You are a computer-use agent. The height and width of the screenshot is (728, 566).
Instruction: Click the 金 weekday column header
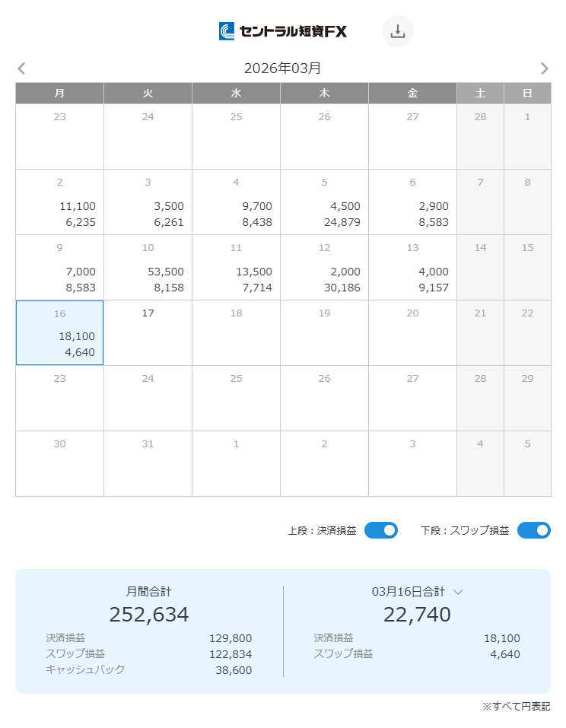[412, 93]
